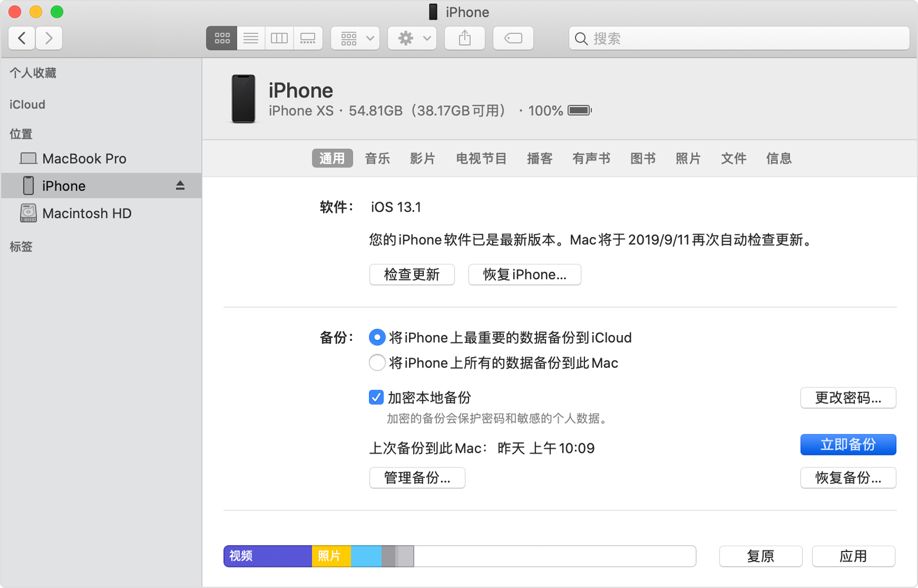Open the group-by arrangement dropdown
The image size is (918, 588).
pos(355,38)
